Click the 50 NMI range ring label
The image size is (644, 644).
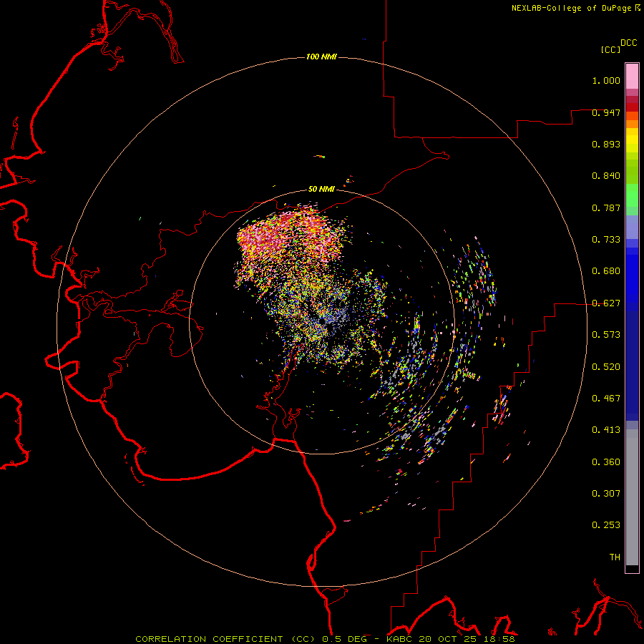tap(321, 189)
